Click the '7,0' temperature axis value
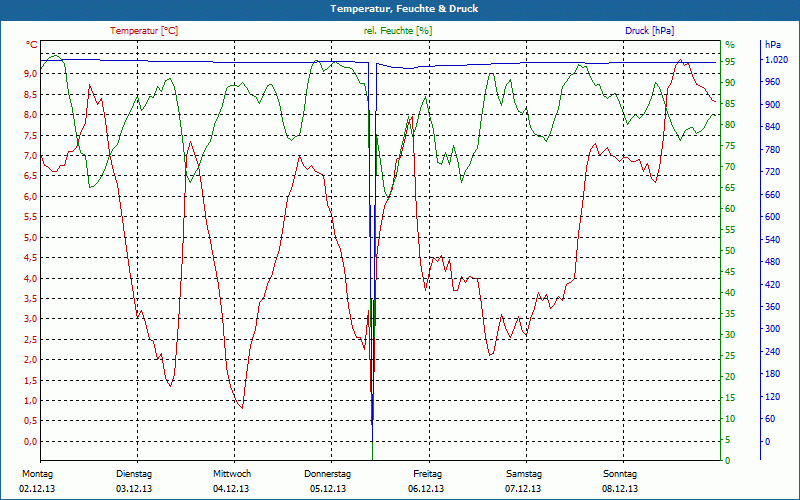The width and height of the screenshot is (800, 500). pos(31,156)
